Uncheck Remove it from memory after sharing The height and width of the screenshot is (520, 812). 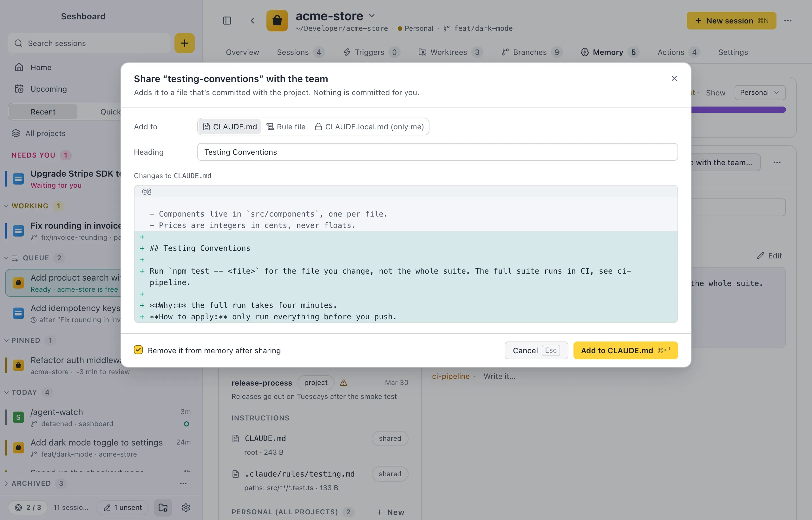tap(138, 350)
